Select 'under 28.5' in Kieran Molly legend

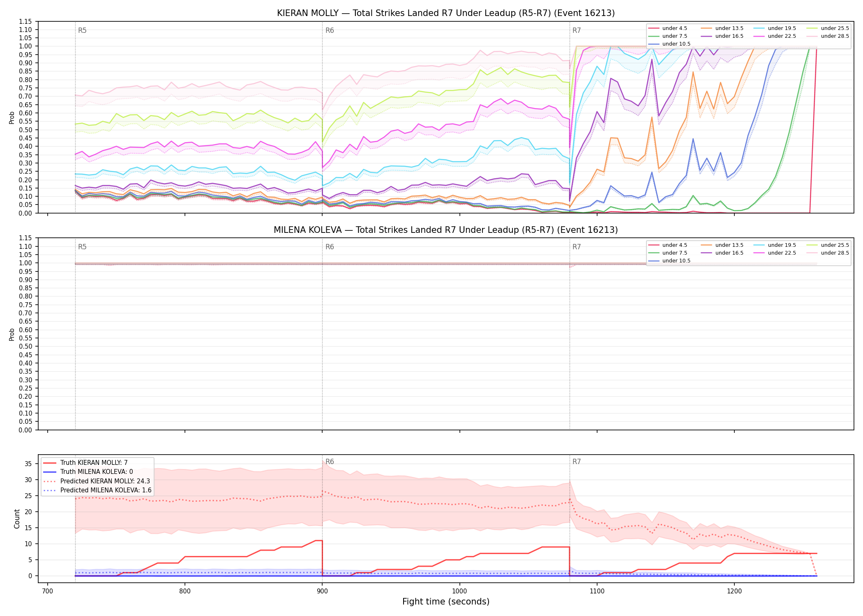[828, 36]
